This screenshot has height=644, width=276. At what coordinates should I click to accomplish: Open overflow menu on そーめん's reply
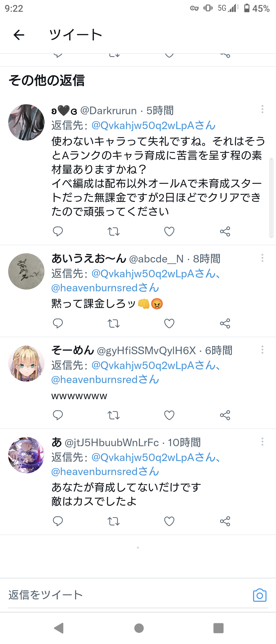click(262, 350)
